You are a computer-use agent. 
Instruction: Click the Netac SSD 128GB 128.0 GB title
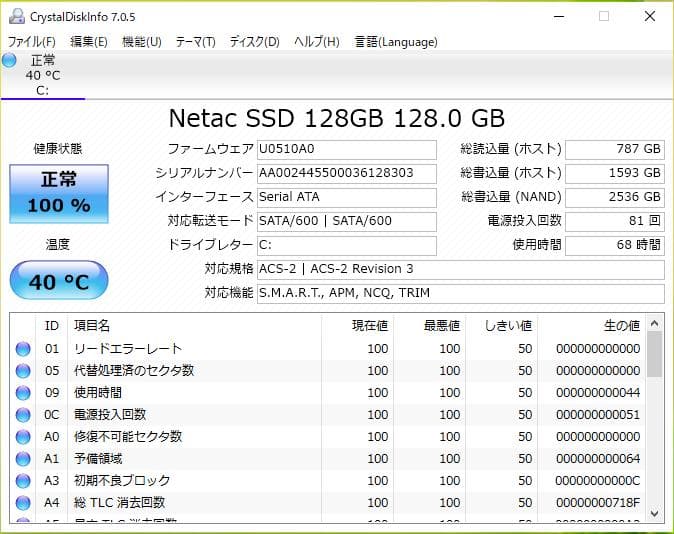click(337, 118)
